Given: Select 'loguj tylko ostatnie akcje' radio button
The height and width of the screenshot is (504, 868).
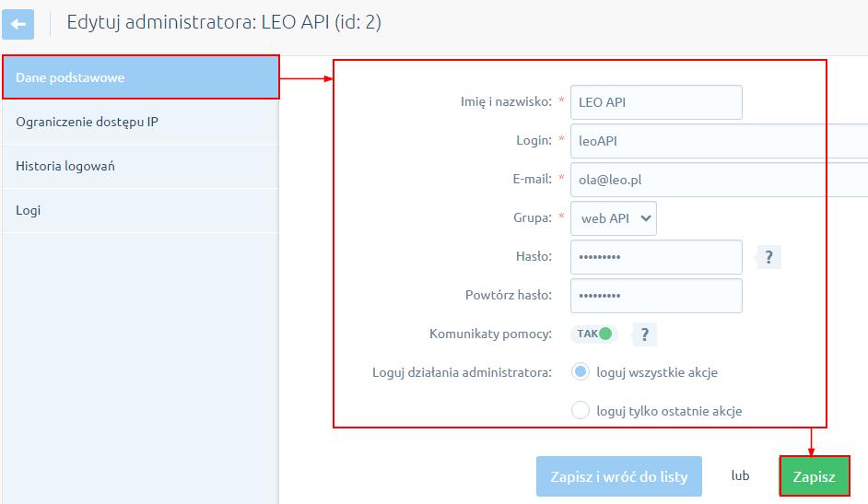Looking at the screenshot, I should pos(581,411).
